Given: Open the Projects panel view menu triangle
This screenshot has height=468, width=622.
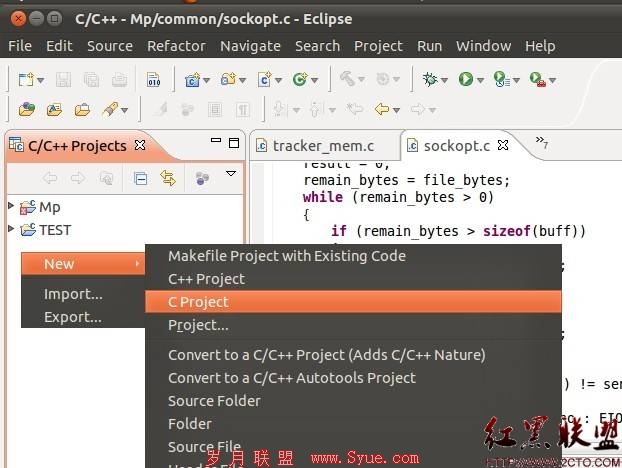Looking at the screenshot, I should 231,173.
